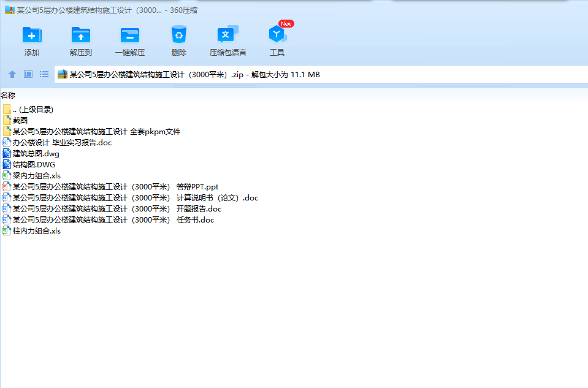This screenshot has height=388, width=588.
Task: Click DWG icon of 结构图.DWG
Action: click(7, 164)
